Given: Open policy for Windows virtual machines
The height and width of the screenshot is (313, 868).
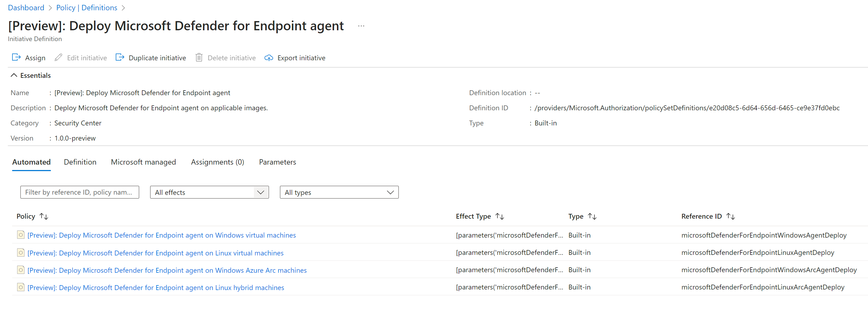Looking at the screenshot, I should point(161,235).
